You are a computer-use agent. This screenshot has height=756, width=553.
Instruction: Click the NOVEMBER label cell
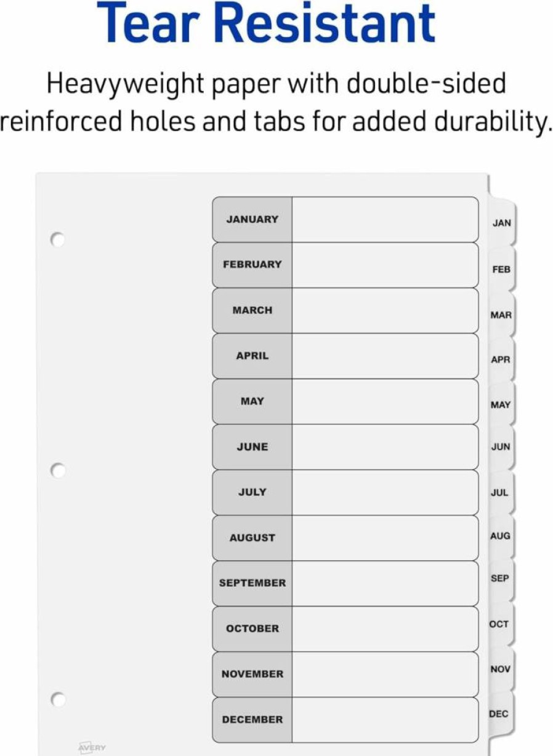pos(252,675)
